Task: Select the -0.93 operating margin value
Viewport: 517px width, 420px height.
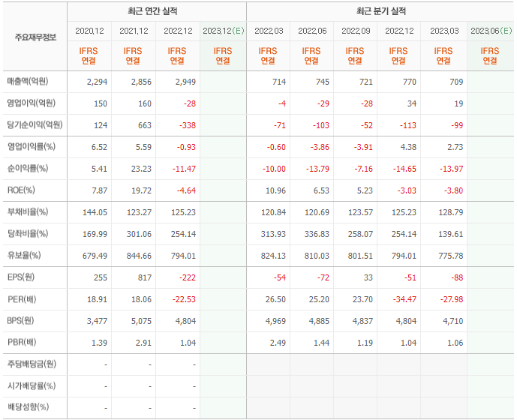Action: tap(186, 147)
